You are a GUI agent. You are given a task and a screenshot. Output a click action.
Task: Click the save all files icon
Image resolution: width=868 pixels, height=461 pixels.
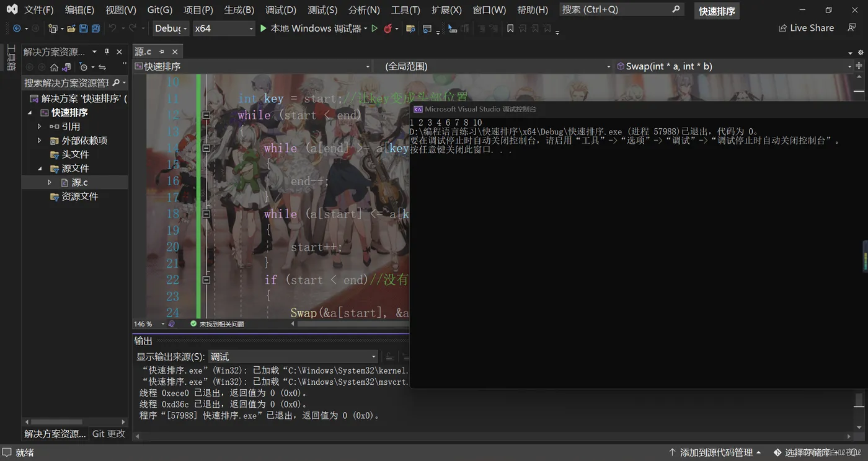pyautogui.click(x=95, y=29)
